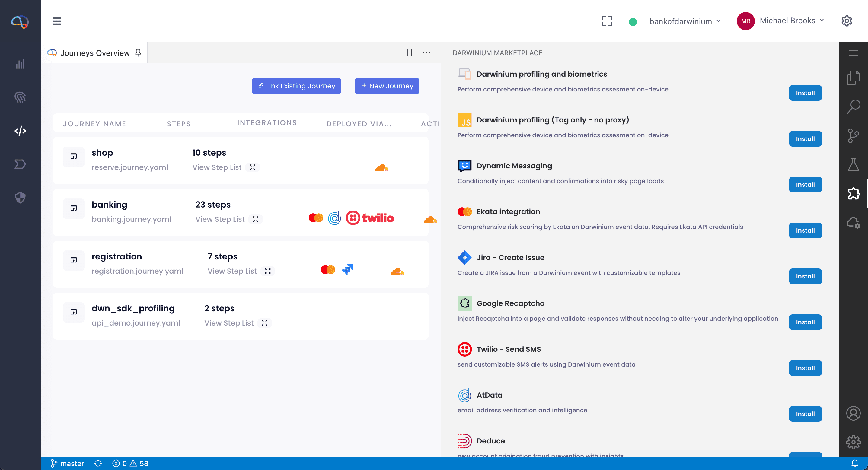This screenshot has width=868, height=470.
Task: Click the master branch in status bar
Action: coord(67,463)
